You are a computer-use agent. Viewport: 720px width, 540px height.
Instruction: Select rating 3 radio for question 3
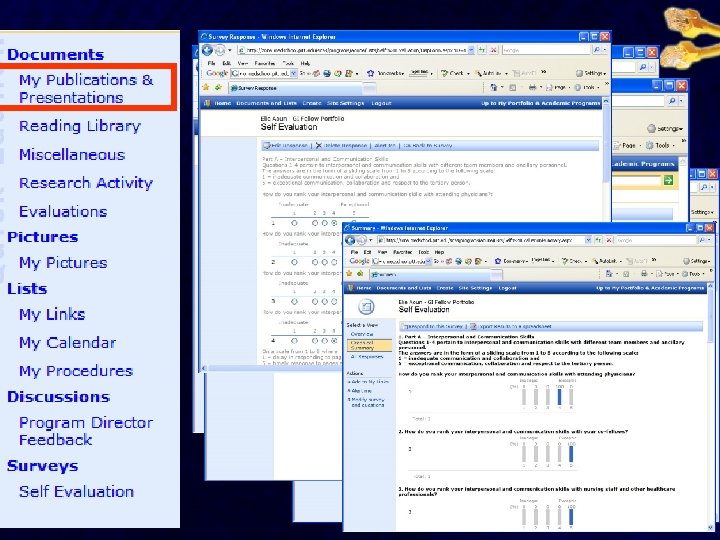(x=324, y=302)
